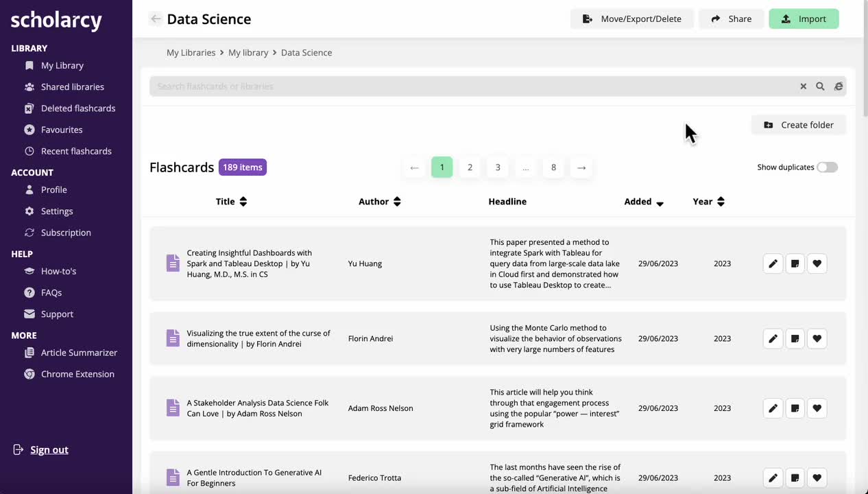868x494 pixels.
Task: Toggle the heart favourite on Federico Trotta's flashcard
Action: click(817, 478)
